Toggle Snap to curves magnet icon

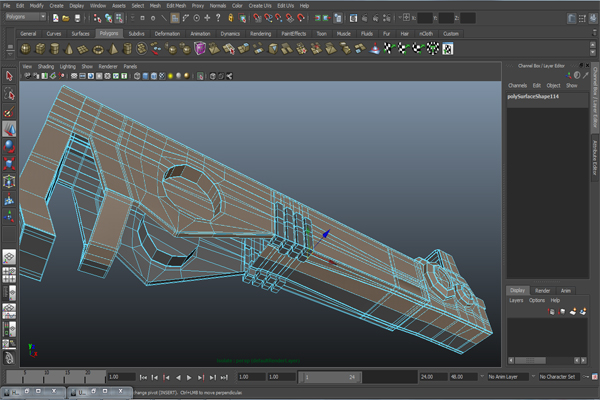(x=268, y=18)
